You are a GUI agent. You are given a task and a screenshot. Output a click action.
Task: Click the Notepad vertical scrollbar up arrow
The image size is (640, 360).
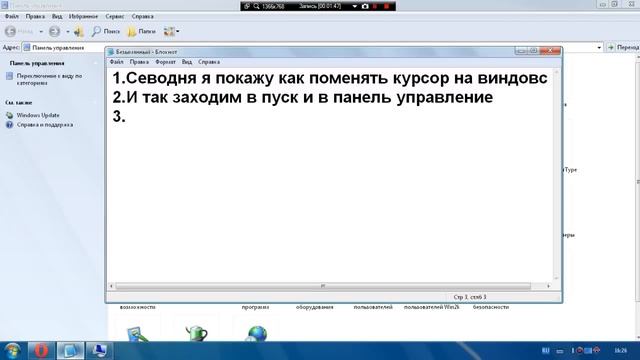tap(556, 72)
